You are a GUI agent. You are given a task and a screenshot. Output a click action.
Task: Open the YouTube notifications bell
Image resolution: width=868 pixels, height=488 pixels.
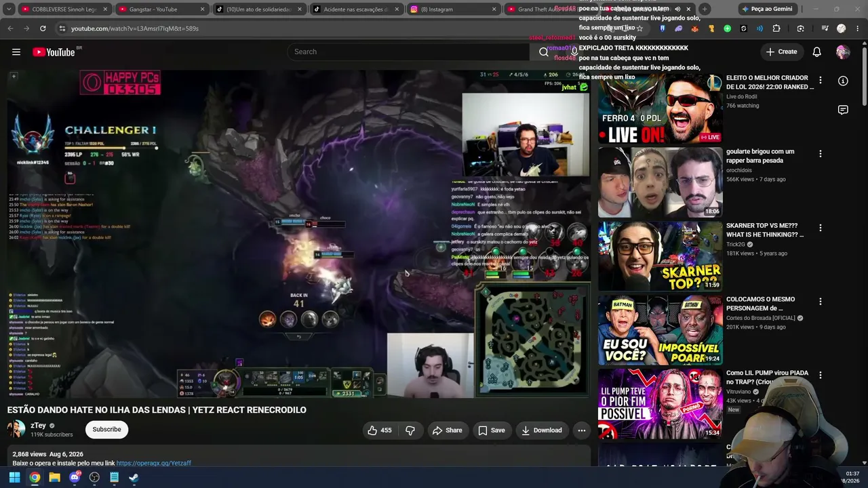coord(817,52)
